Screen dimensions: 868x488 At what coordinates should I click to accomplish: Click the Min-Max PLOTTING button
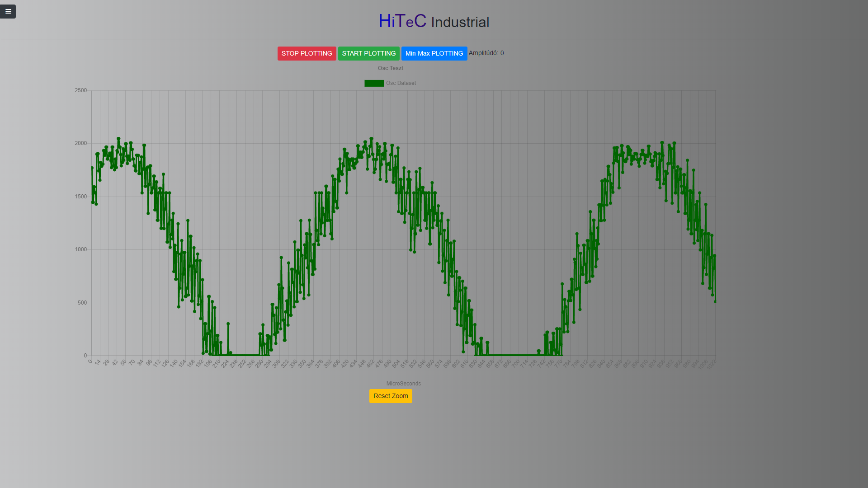[434, 53]
